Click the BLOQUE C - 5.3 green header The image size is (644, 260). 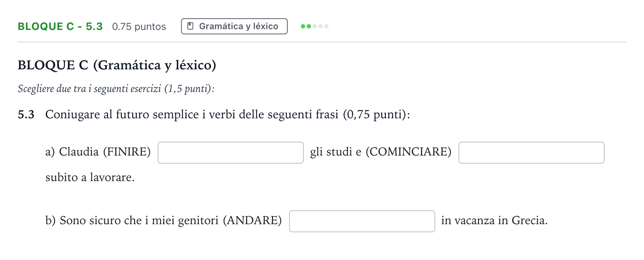click(60, 26)
